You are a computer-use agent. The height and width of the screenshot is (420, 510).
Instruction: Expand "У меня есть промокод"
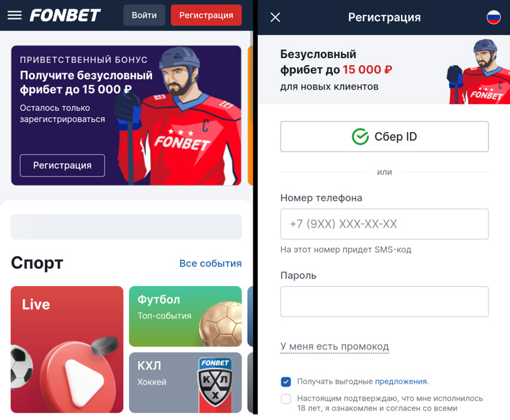click(x=335, y=347)
